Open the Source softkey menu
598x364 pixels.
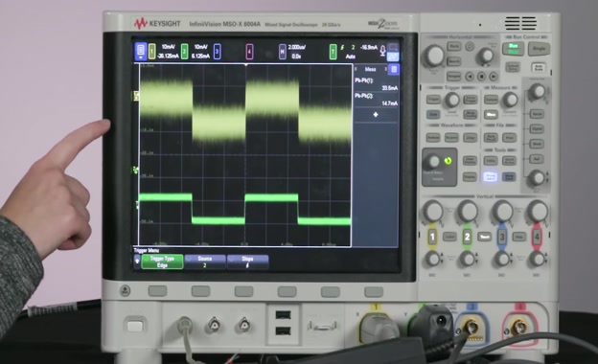pos(205,262)
